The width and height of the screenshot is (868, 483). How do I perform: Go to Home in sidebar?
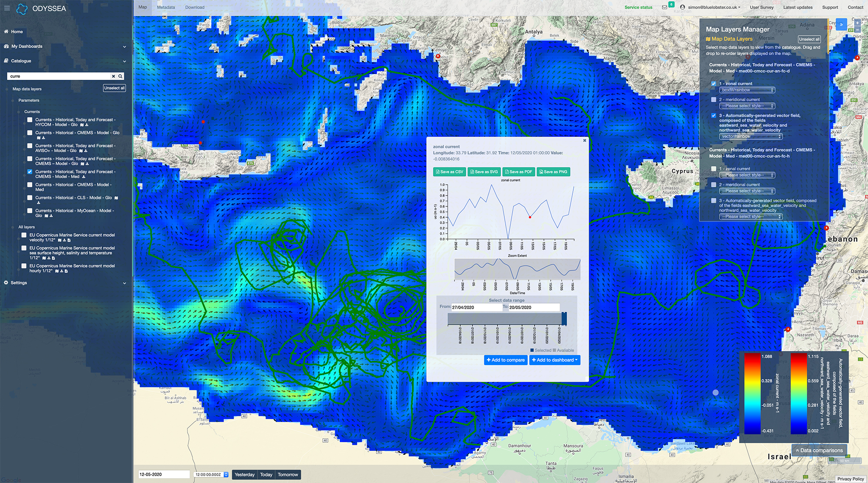[17, 32]
